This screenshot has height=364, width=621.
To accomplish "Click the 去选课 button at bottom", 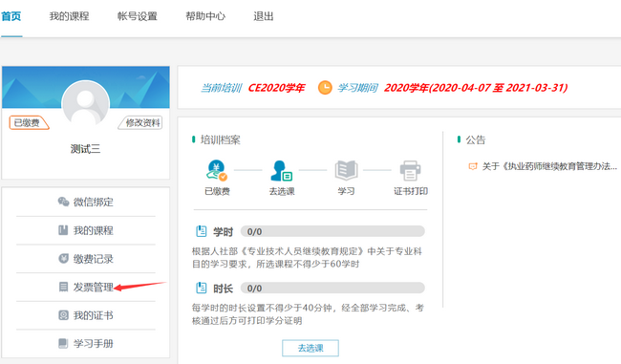I will (310, 348).
